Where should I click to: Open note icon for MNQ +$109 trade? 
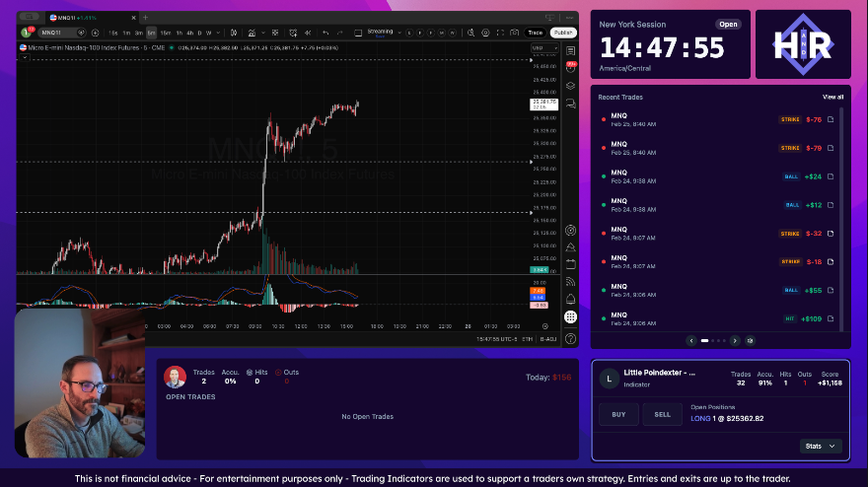[831, 318]
